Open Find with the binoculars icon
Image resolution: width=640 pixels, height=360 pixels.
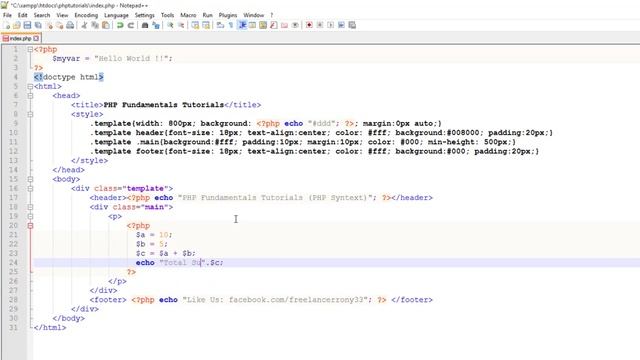[x=144, y=25]
